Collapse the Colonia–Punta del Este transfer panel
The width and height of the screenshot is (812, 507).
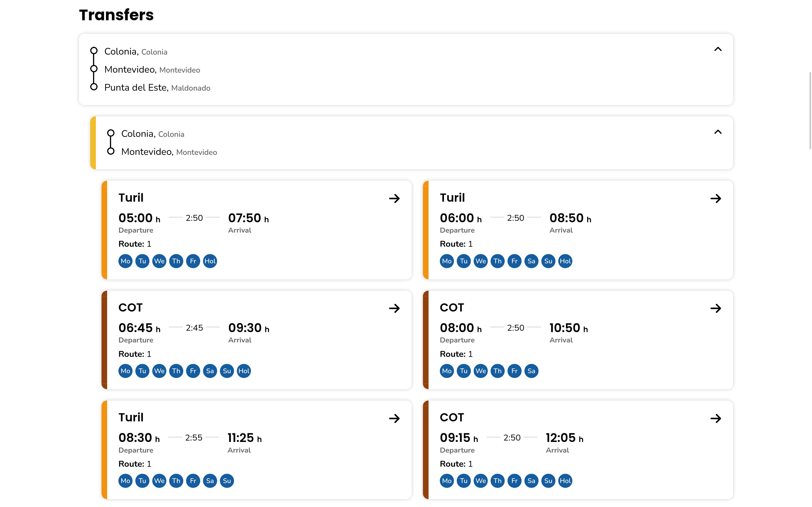tap(718, 49)
